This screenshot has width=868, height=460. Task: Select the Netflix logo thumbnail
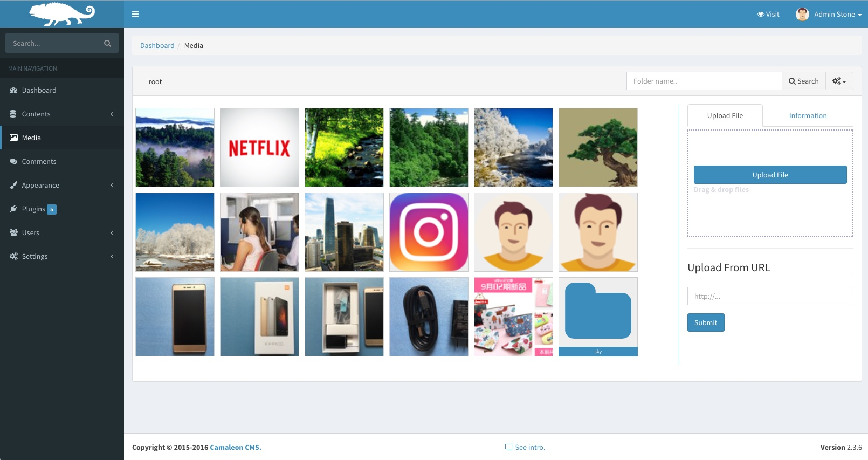259,147
